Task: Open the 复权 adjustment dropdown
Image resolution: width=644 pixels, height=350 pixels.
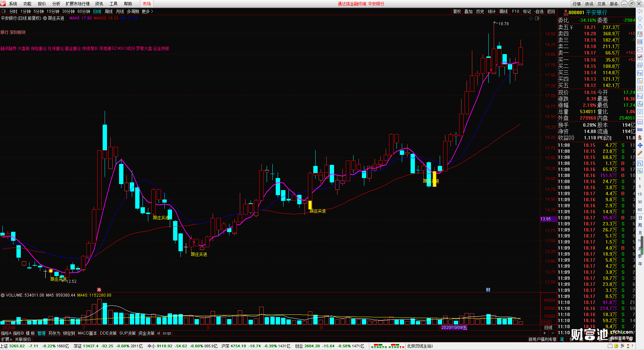Action: click(457, 11)
